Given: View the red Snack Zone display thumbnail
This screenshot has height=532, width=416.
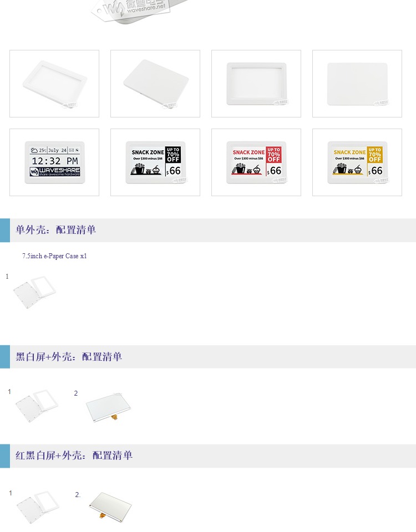Looking at the screenshot, I should pos(256,162).
